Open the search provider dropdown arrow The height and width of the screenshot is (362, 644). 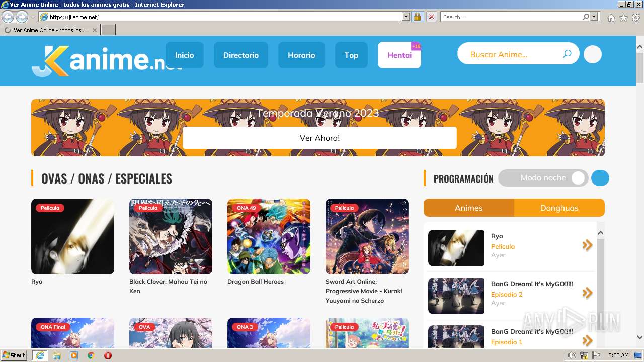click(x=594, y=17)
